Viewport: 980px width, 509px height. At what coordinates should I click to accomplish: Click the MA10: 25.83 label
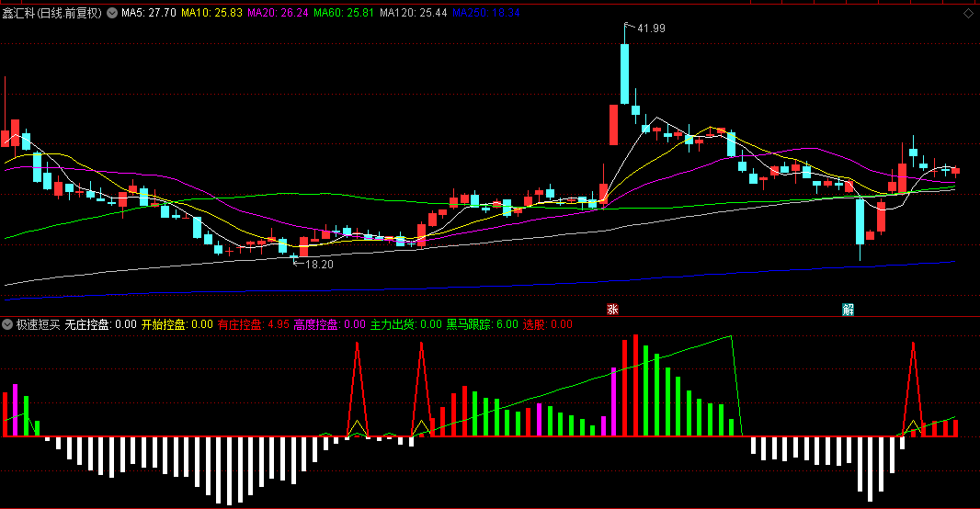pos(211,13)
